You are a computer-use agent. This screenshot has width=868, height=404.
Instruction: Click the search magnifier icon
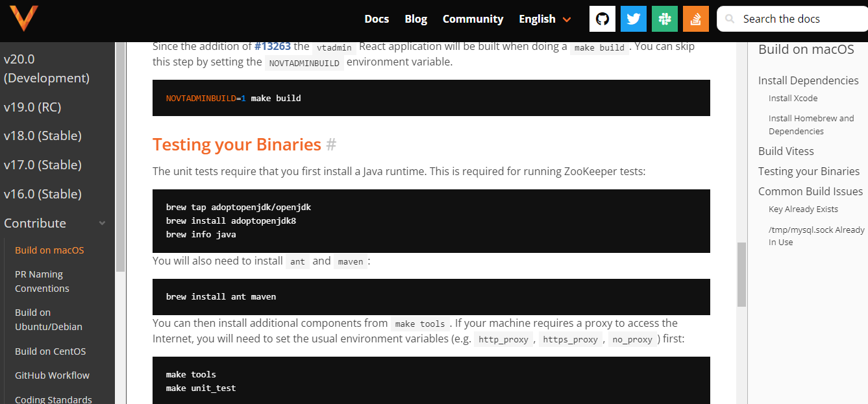tap(730, 19)
